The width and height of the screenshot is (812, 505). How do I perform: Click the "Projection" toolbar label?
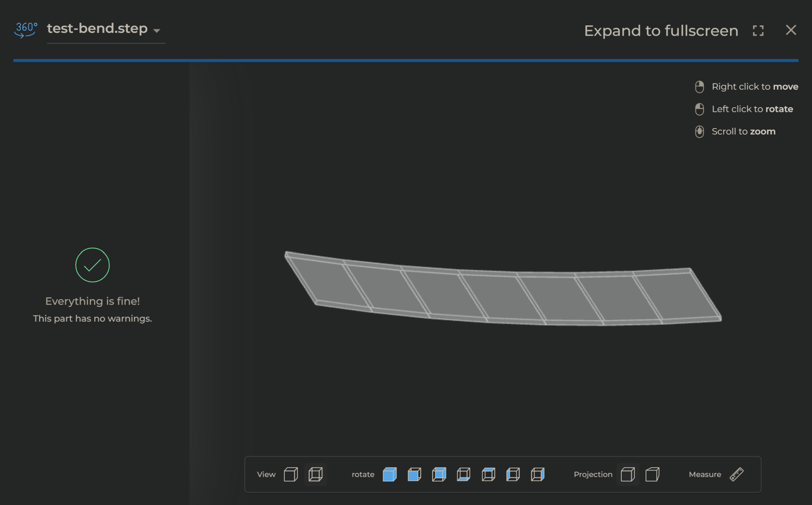point(593,474)
